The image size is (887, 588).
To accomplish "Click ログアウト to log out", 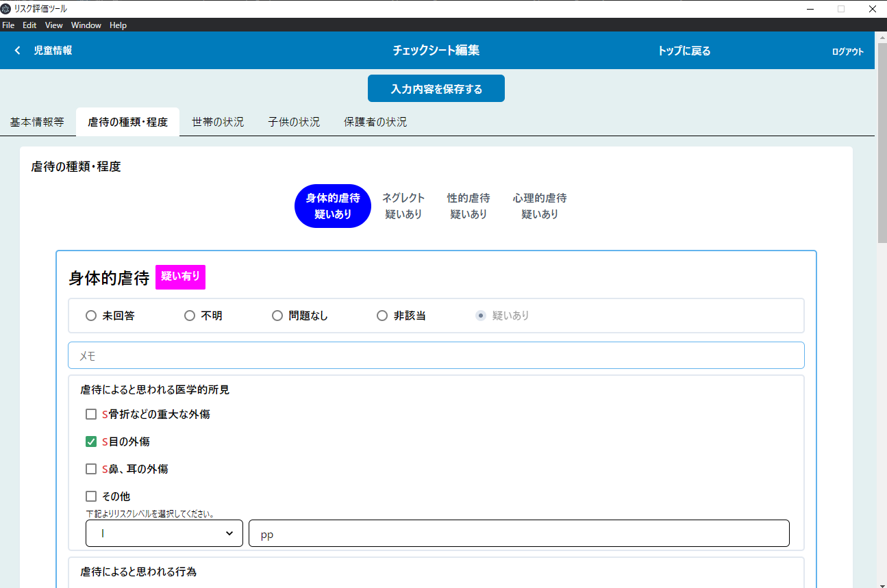I will coord(848,51).
